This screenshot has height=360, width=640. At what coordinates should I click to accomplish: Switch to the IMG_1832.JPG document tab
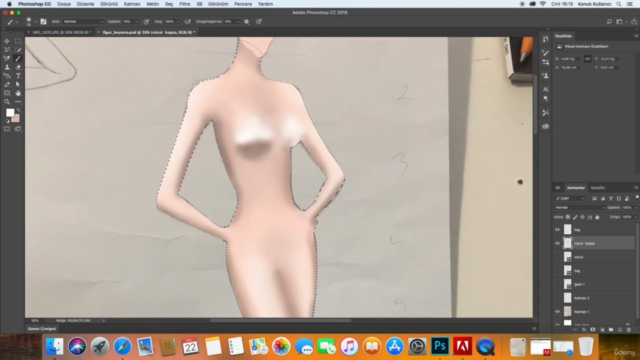(61, 32)
